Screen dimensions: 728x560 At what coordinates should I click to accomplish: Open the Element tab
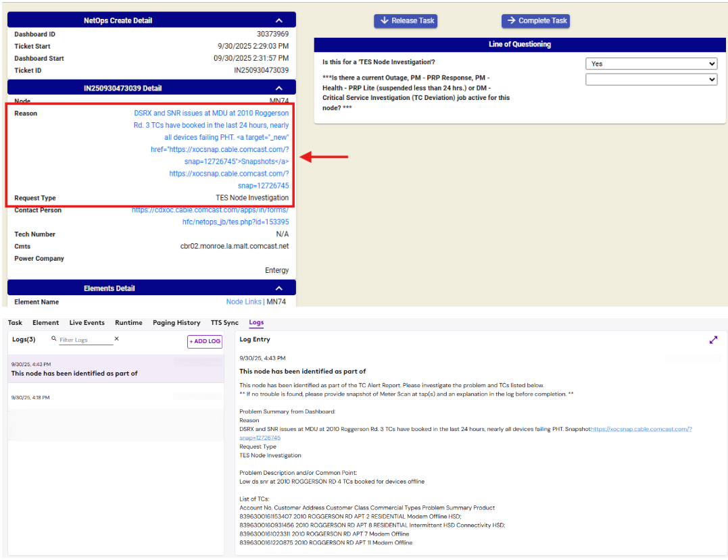pyautogui.click(x=46, y=323)
